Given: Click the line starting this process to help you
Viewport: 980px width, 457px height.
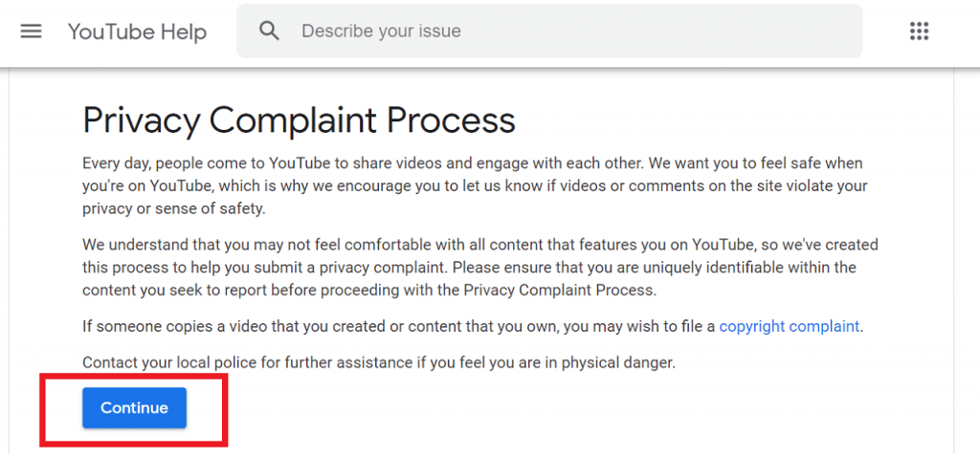Looking at the screenshot, I should click(469, 267).
